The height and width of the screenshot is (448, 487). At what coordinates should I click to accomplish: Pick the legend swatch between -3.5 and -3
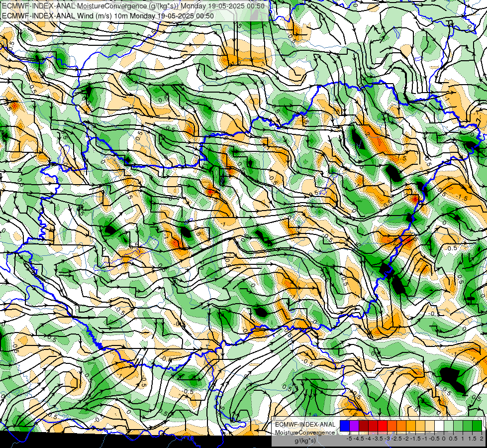[x=383, y=426]
